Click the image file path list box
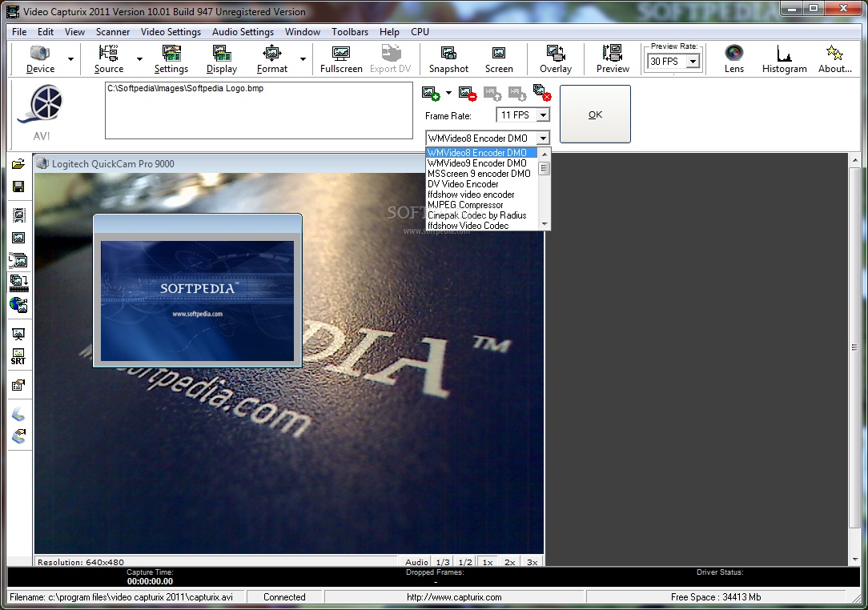The height and width of the screenshot is (610, 868). pos(259,110)
